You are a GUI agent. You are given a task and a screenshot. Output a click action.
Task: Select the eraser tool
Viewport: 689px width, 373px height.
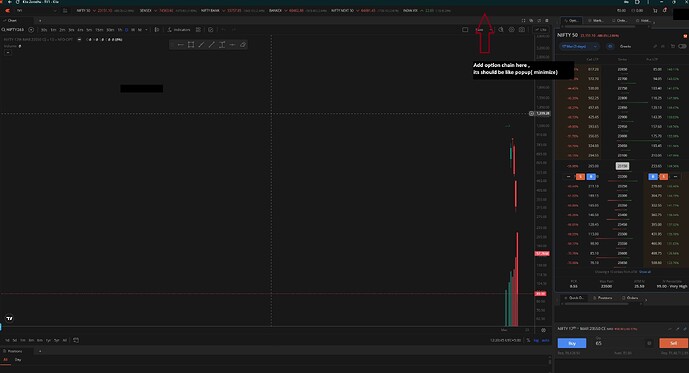tap(243, 45)
